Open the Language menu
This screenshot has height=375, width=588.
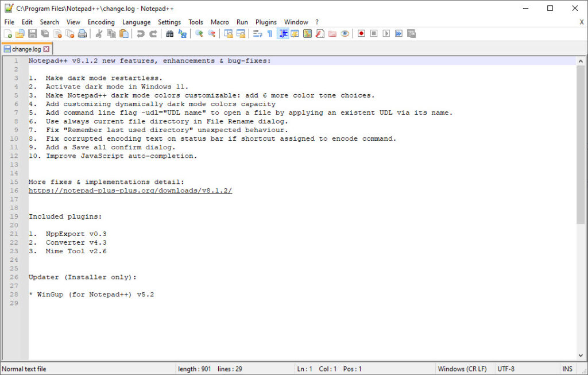pos(136,22)
